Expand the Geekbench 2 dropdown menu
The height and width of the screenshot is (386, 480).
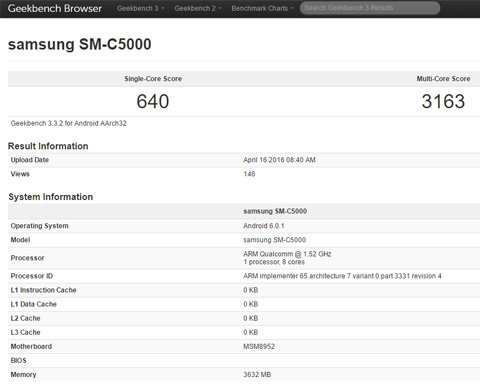(x=198, y=8)
